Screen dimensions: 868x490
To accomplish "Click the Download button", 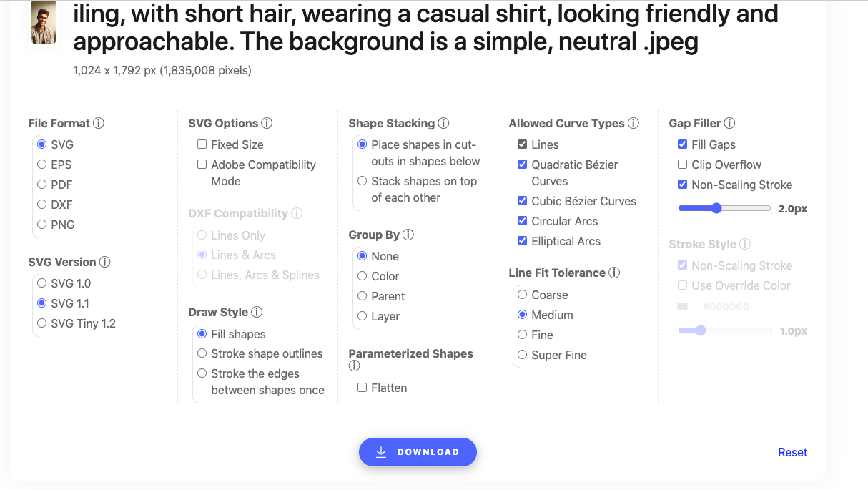I will 418,452.
